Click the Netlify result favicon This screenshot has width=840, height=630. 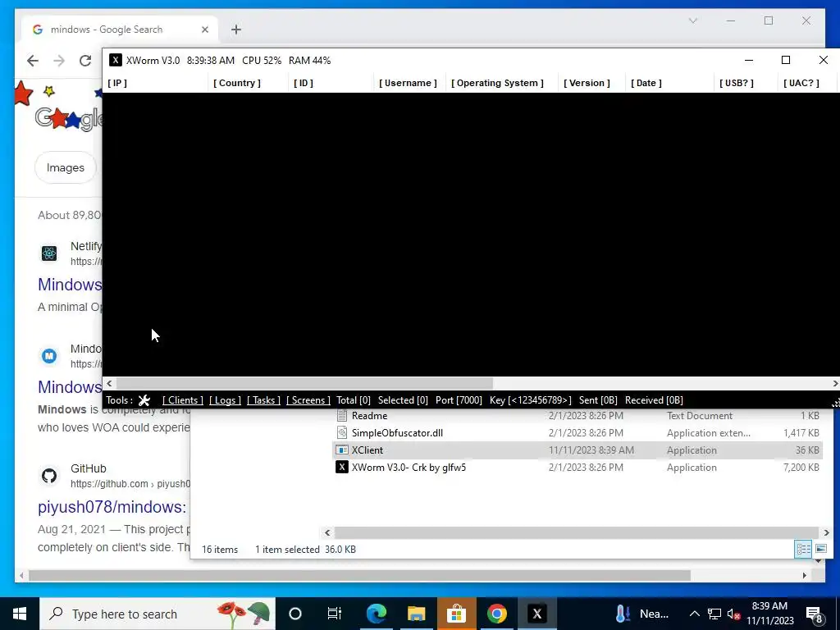tap(49, 253)
